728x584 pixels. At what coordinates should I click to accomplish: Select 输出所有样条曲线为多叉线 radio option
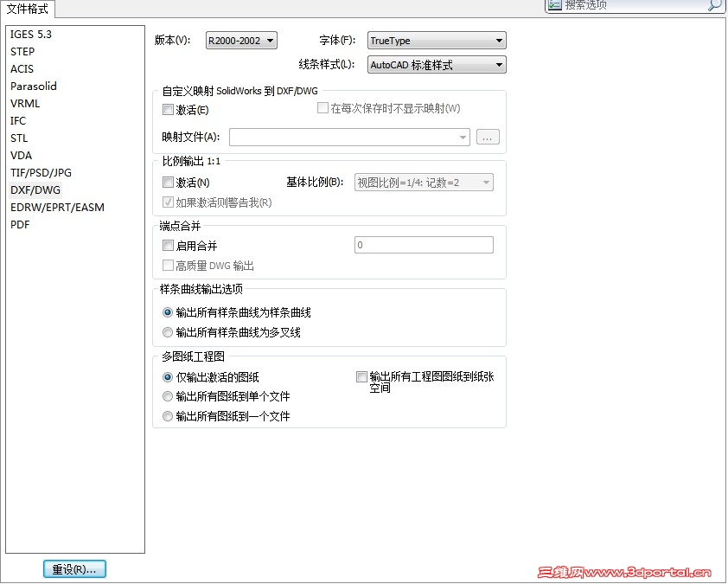click(167, 331)
